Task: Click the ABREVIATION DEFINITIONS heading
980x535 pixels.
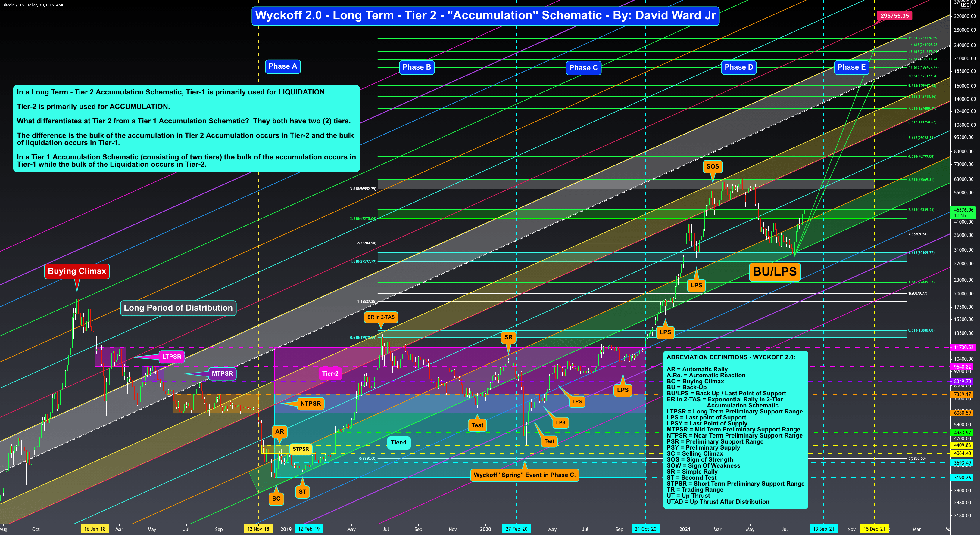Action: 731,357
